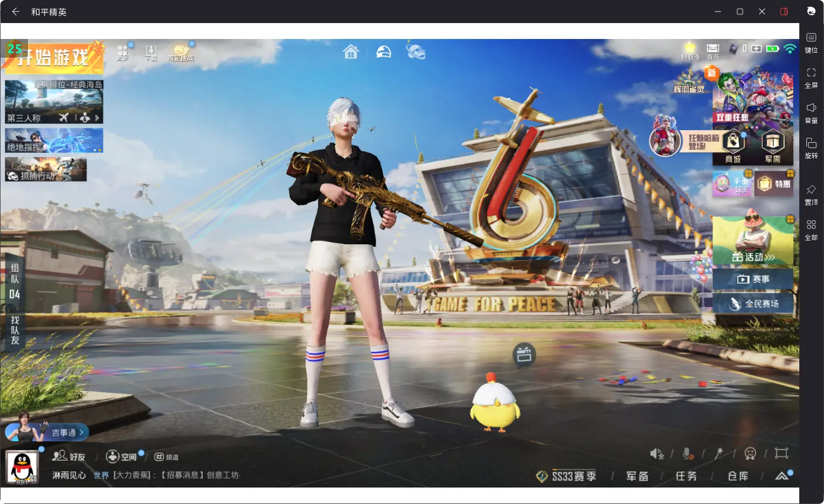Click the screen frame icon in bottom bar
This screenshot has width=824, height=504.
781,453
